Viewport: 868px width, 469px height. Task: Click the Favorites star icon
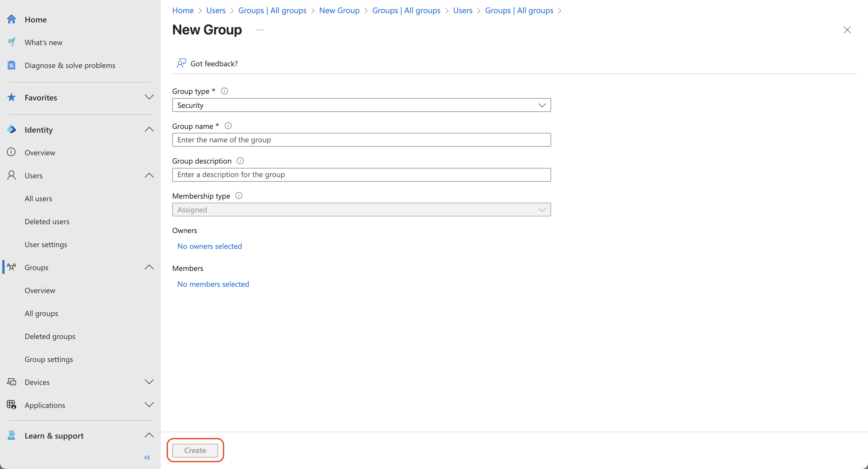tap(11, 97)
